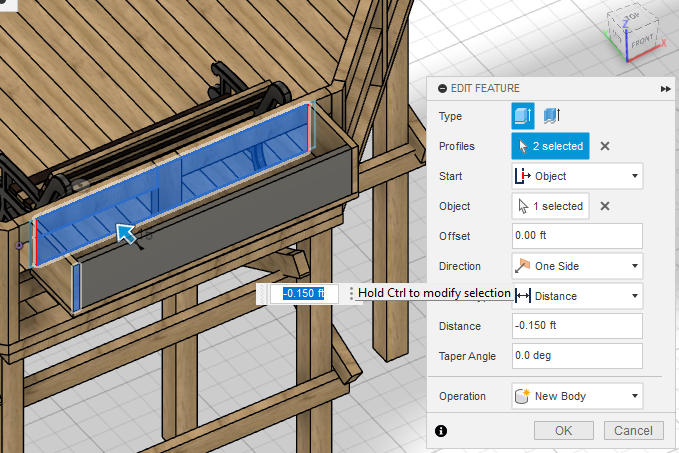Image resolution: width=679 pixels, height=453 pixels.
Task: Click the Offset 0.00 ft field
Action: click(577, 236)
